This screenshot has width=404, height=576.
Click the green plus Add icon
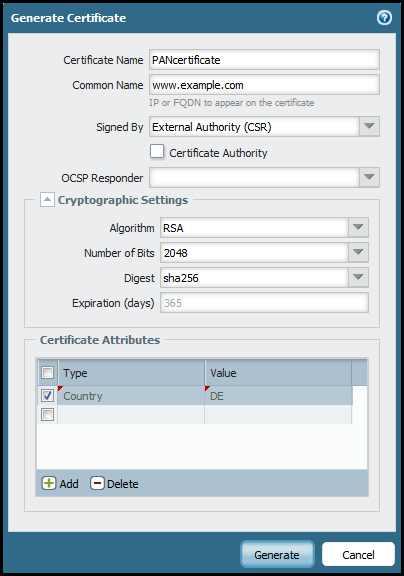pos(48,483)
